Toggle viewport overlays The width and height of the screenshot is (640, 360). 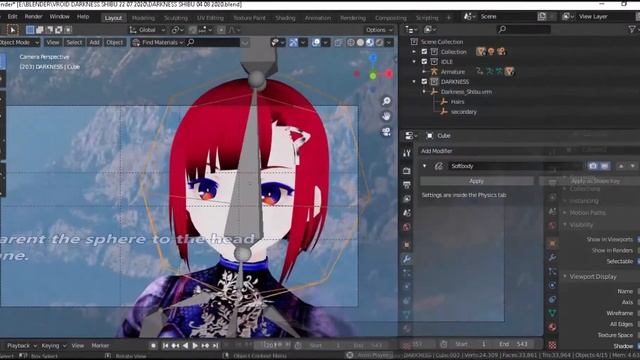pos(316,42)
